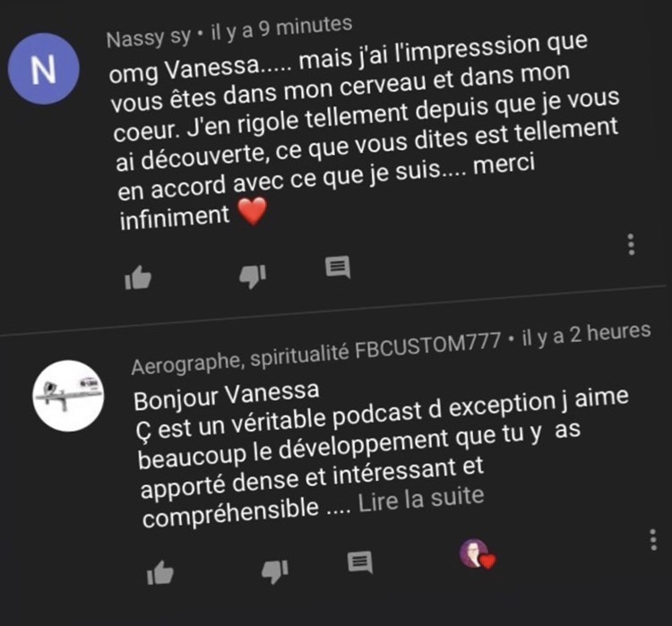
Task: Click the 'il y a 9 minutes' timestamp
Action: pos(281,29)
